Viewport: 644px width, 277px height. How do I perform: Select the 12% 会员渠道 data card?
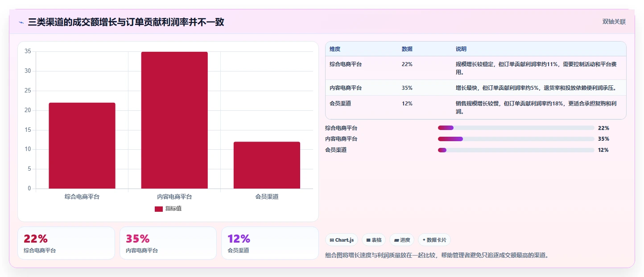[270, 243]
